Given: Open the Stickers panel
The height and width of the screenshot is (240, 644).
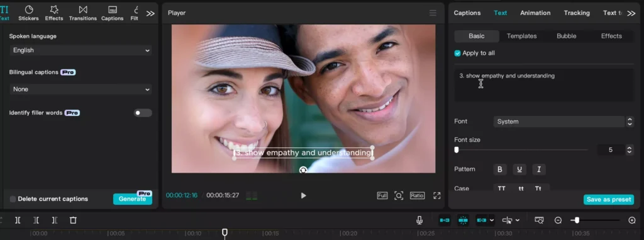Looking at the screenshot, I should coord(28,13).
